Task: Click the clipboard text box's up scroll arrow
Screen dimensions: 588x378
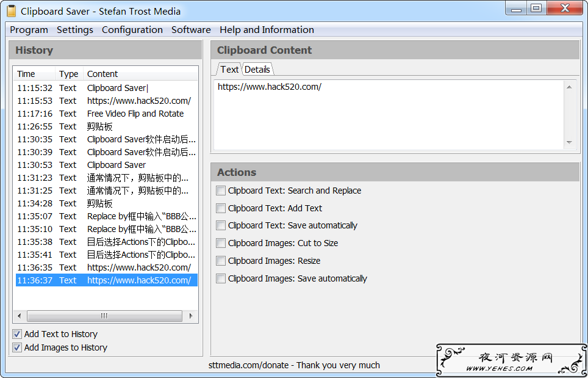Action: (569, 87)
